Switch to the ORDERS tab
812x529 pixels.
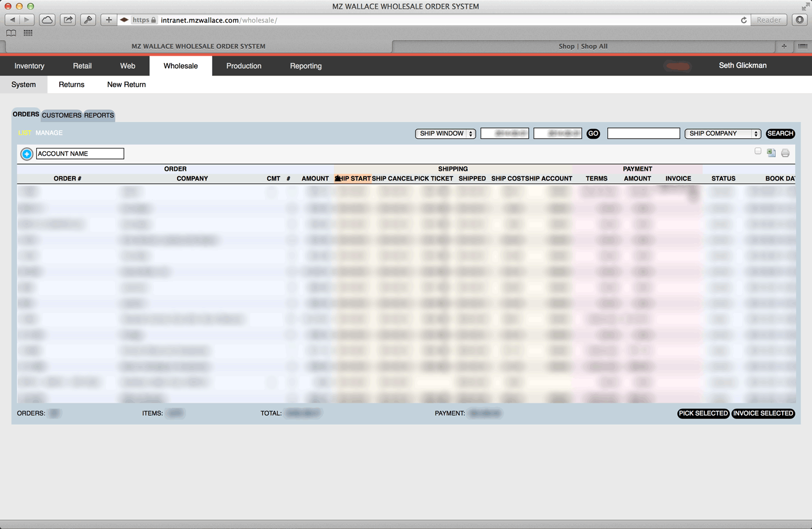(26, 114)
